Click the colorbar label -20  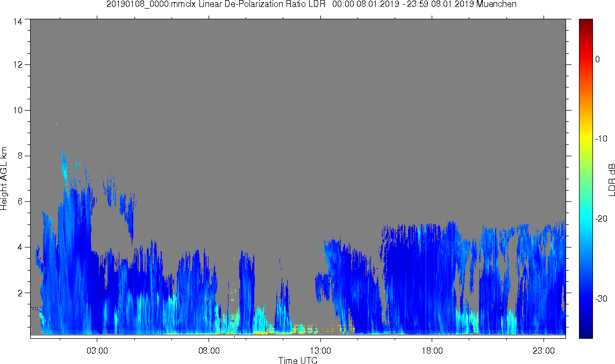tap(601, 219)
